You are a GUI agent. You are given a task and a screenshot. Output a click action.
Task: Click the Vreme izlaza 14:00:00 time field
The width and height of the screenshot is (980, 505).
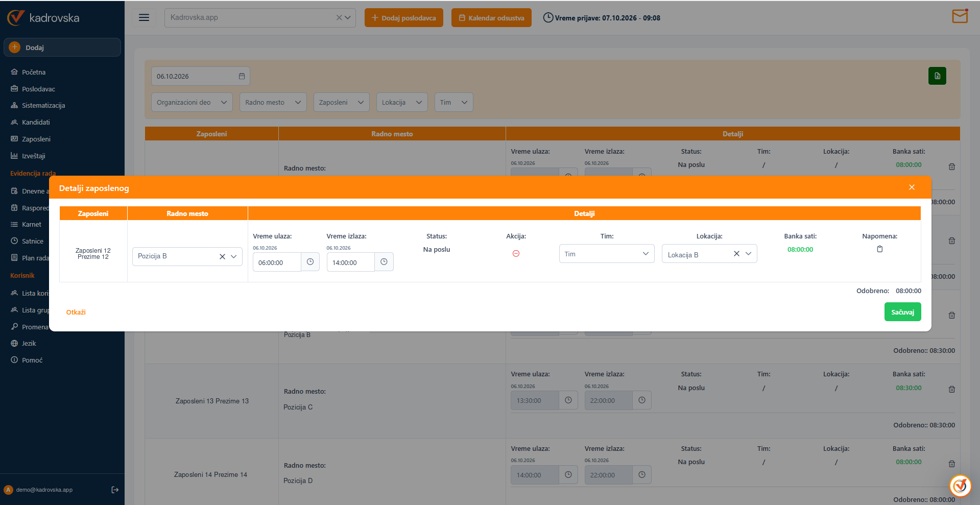click(351, 262)
